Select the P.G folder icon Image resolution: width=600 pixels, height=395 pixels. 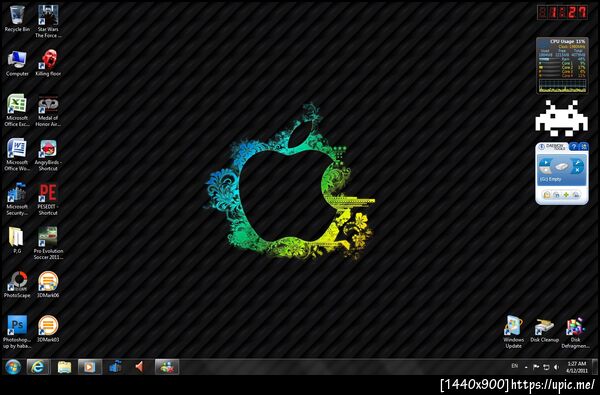point(17,240)
